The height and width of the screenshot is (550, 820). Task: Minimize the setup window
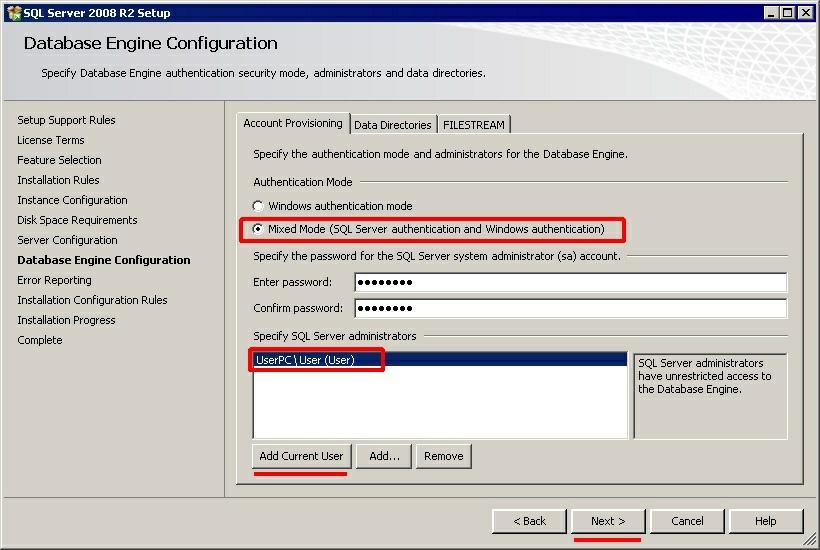(770, 13)
